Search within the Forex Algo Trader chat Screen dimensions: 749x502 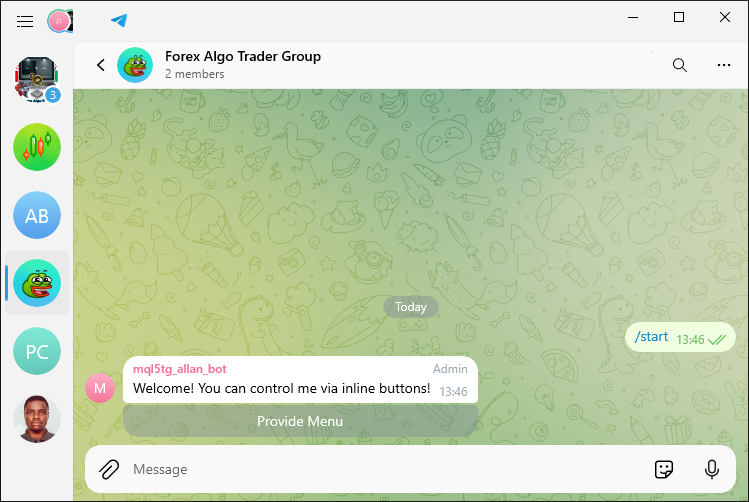coord(680,65)
